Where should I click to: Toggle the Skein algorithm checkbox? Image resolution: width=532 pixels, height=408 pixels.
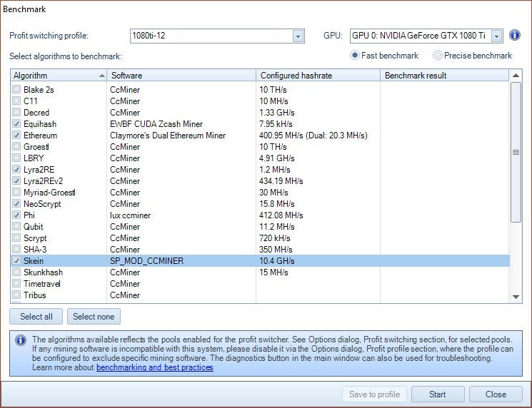click(17, 261)
